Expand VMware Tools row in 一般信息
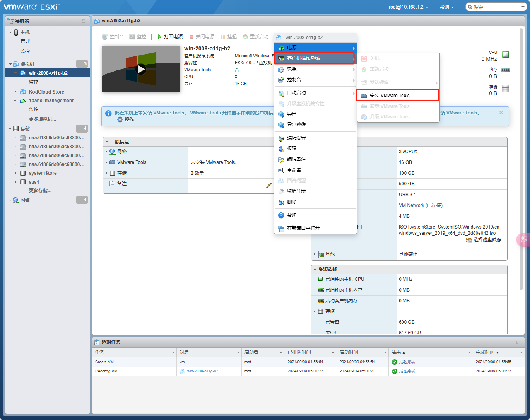The width and height of the screenshot is (530, 420). point(106,162)
